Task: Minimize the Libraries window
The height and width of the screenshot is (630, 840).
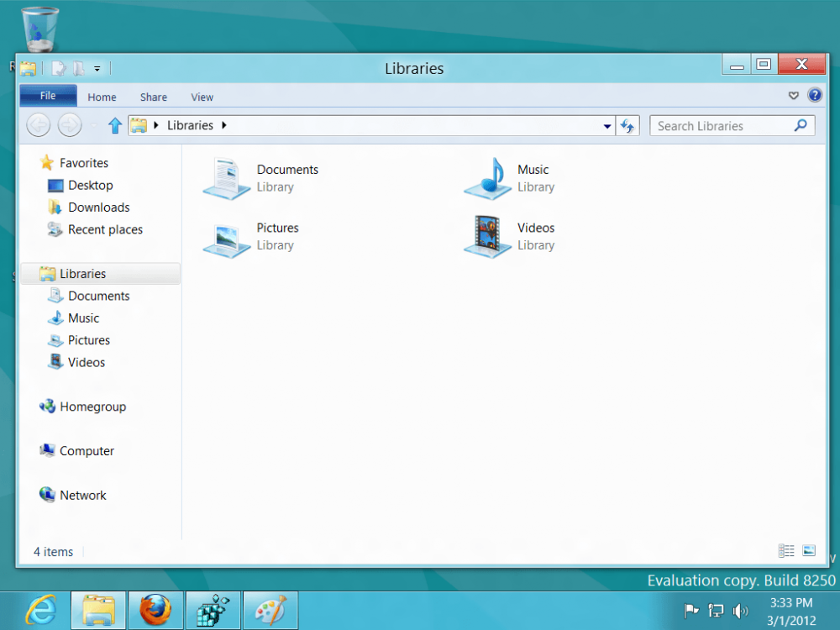Action: pos(737,65)
